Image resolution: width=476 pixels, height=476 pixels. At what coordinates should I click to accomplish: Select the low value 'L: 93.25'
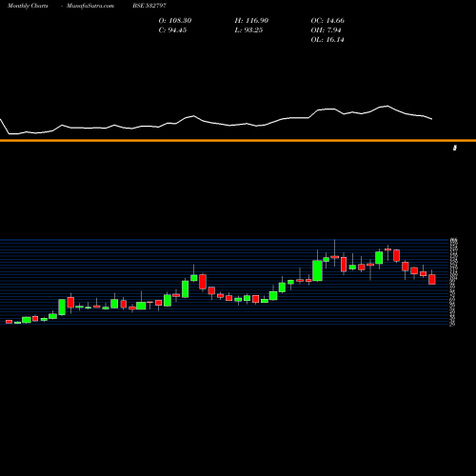click(x=248, y=30)
